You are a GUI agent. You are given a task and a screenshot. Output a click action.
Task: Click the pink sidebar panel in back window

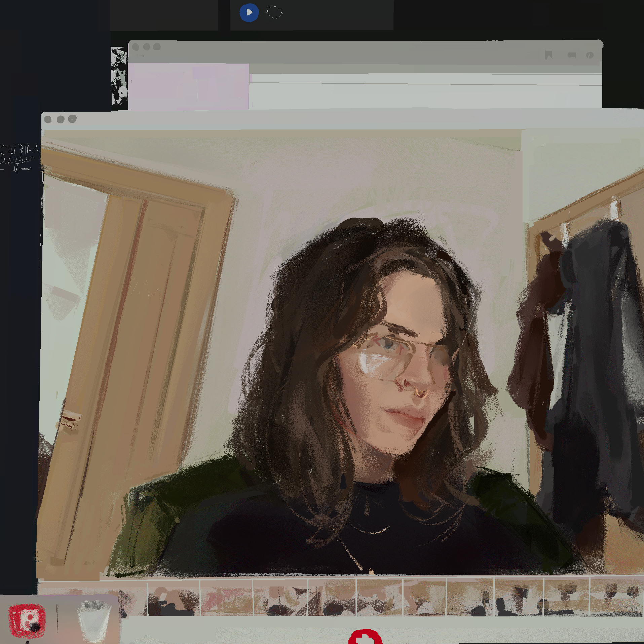click(x=188, y=86)
